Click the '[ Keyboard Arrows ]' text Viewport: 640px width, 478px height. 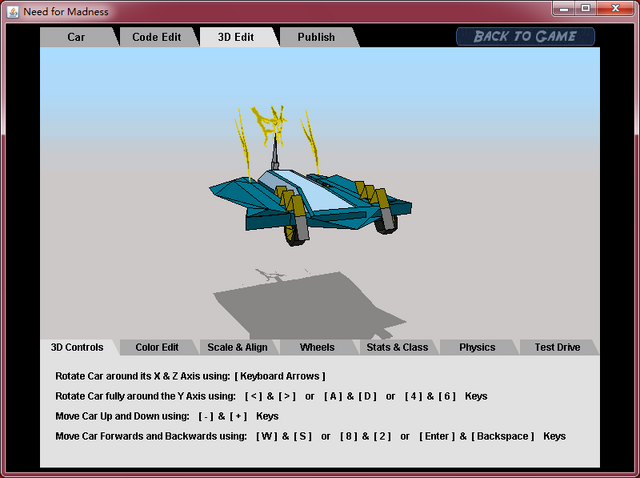[280, 376]
